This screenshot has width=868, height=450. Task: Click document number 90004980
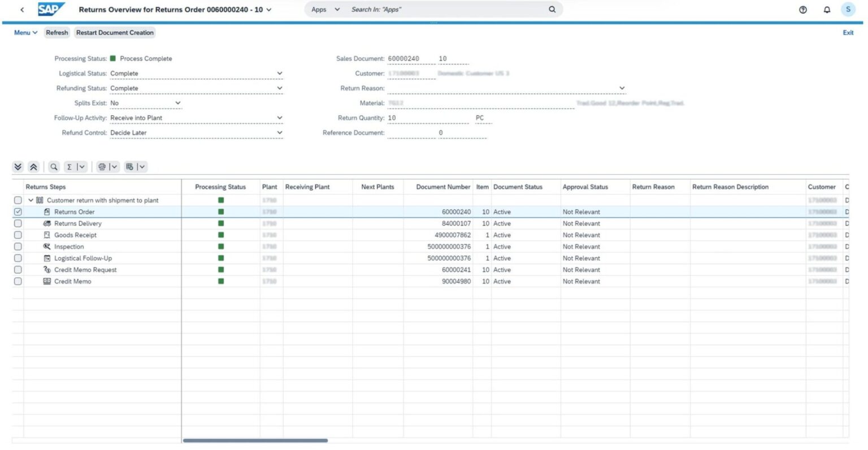click(456, 282)
